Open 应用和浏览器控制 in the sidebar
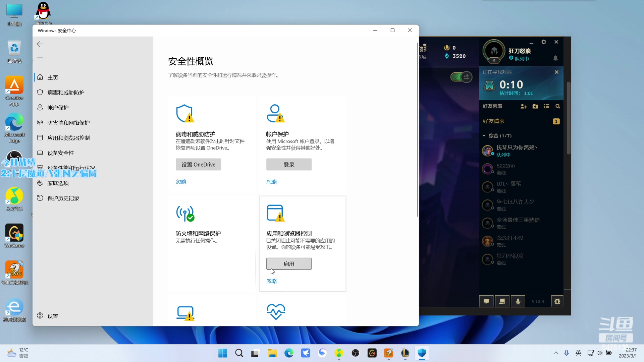Screen dimensions: 644x362 pos(93,138)
